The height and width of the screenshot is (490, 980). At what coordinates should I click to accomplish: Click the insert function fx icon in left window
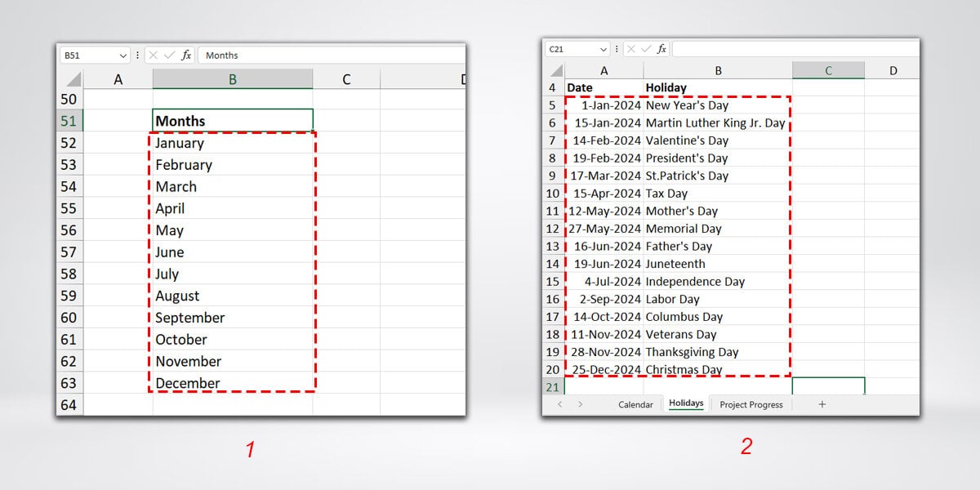pos(186,56)
